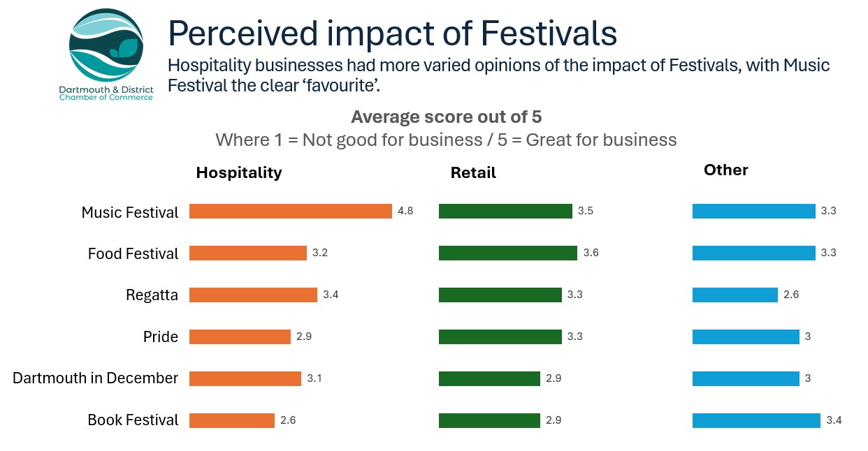The height and width of the screenshot is (451, 868).
Task: Select the "Average score out of 5" heading
Action: pyautogui.click(x=446, y=117)
